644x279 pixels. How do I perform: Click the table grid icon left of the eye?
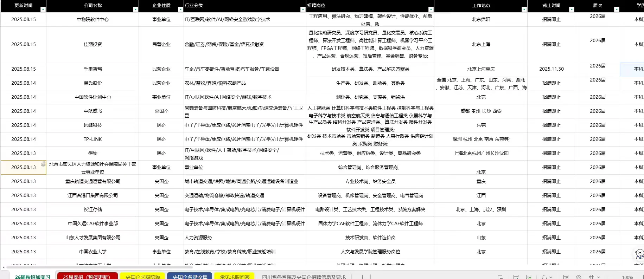click(x=566, y=277)
